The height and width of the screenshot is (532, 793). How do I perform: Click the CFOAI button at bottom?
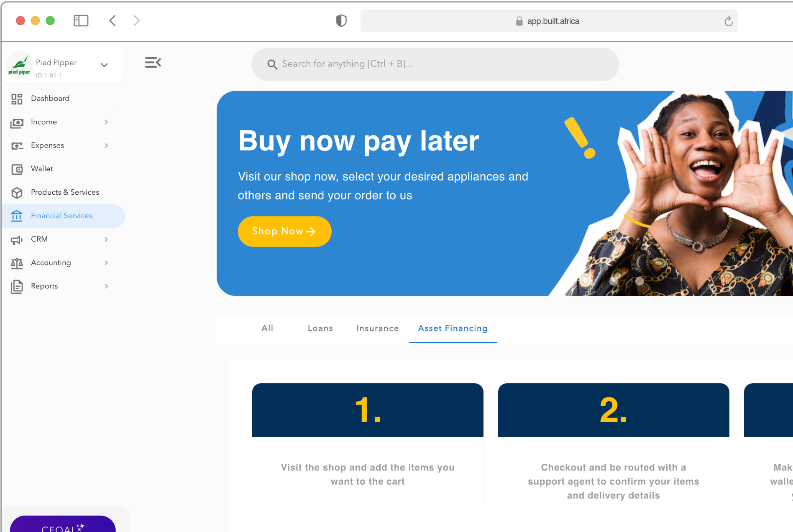point(63,524)
